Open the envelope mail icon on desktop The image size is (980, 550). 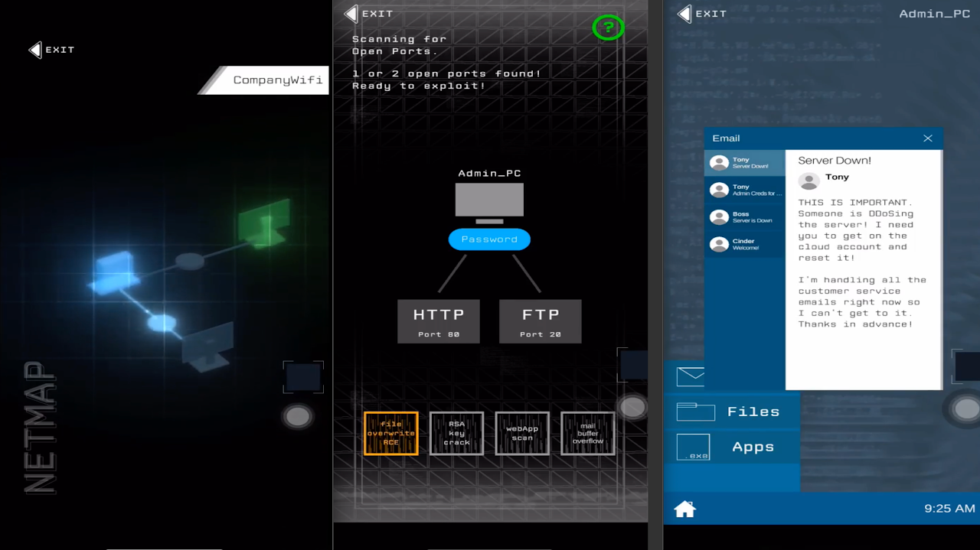click(691, 376)
